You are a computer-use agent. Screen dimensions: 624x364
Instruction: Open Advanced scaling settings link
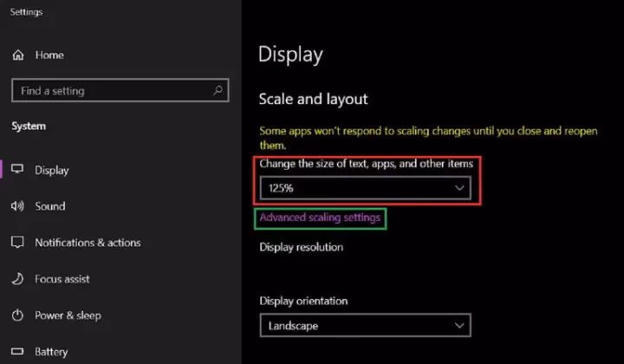[320, 218]
